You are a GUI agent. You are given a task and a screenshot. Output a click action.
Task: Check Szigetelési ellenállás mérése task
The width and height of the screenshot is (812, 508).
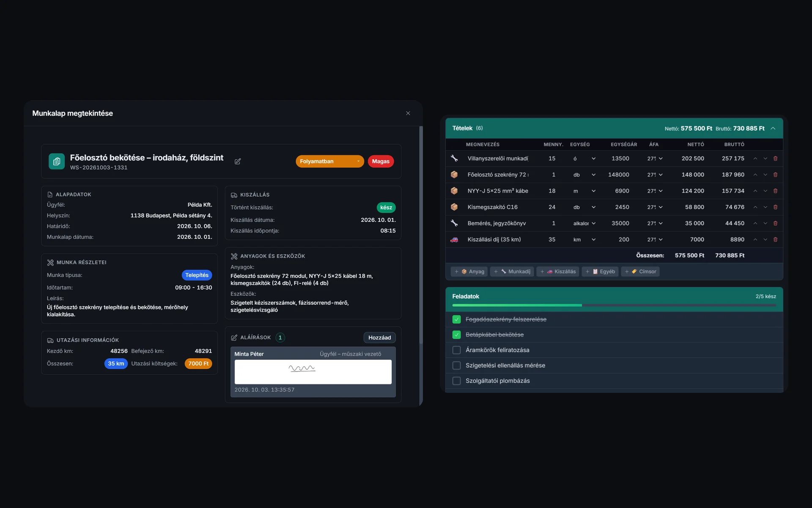tap(456, 365)
